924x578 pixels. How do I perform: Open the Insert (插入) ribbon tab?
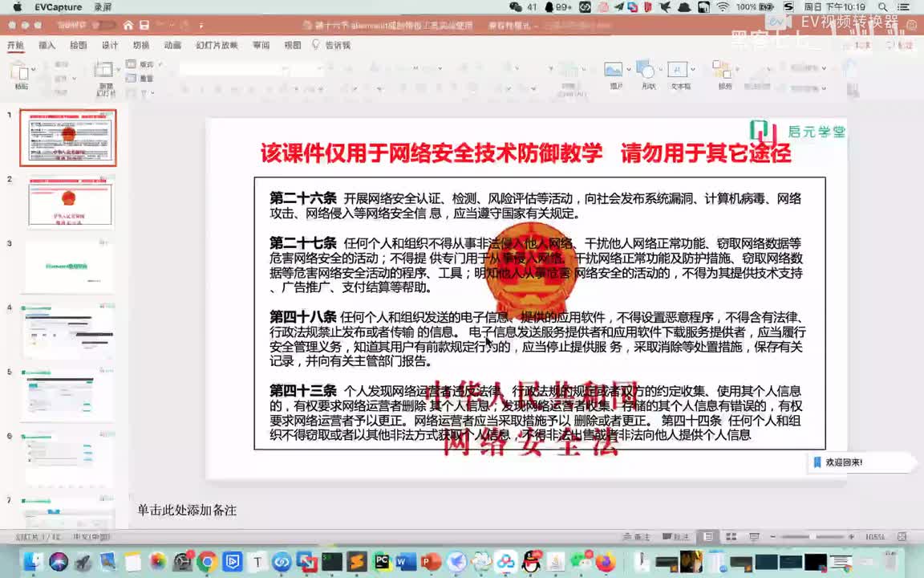(x=47, y=46)
